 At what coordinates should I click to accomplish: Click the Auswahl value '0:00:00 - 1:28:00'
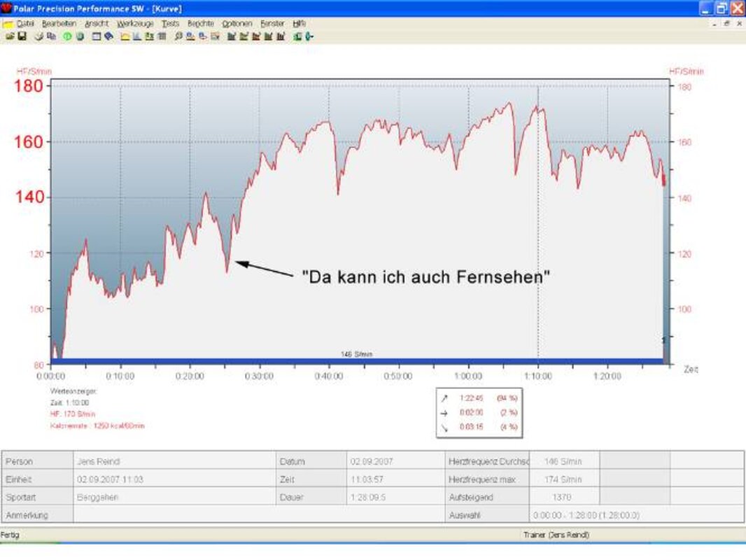click(637, 514)
